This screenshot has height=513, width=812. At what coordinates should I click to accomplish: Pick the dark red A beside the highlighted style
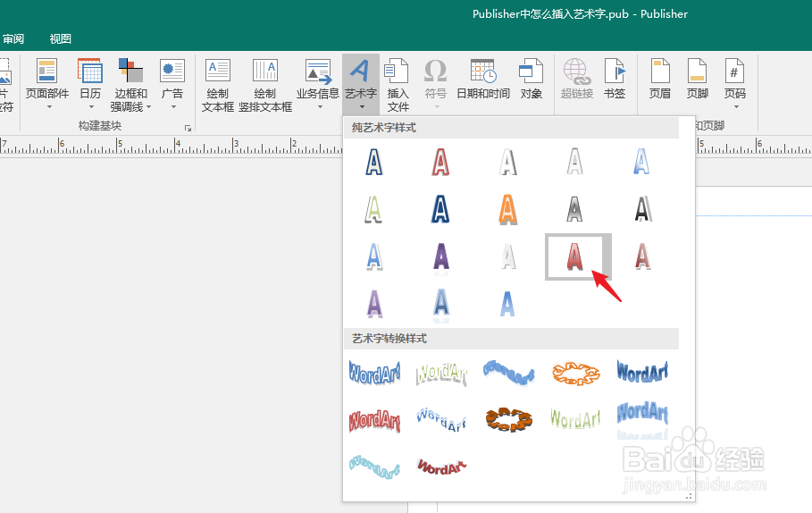point(642,256)
